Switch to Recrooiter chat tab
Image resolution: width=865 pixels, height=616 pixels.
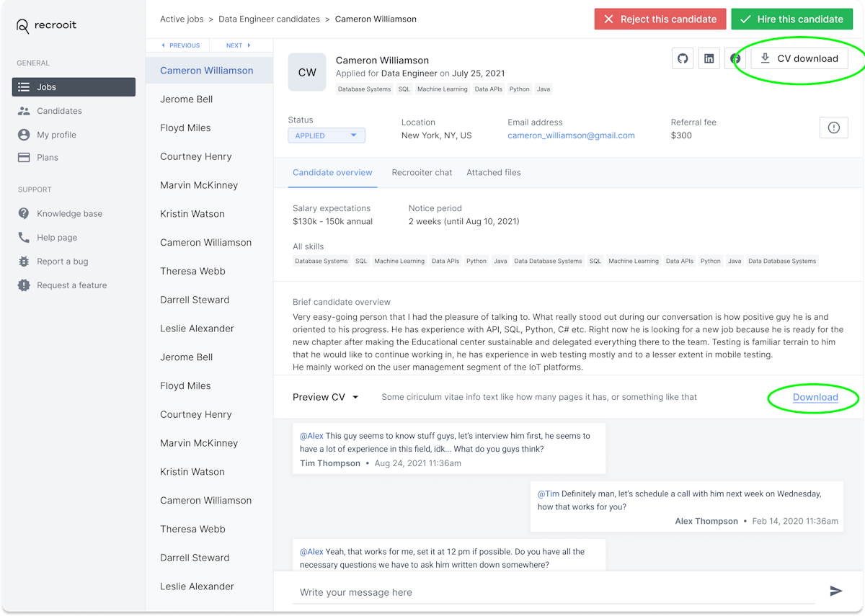click(422, 173)
